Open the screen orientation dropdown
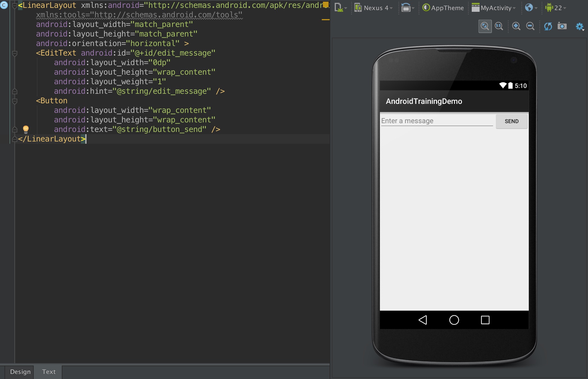This screenshot has height=379, width=588. (408, 8)
